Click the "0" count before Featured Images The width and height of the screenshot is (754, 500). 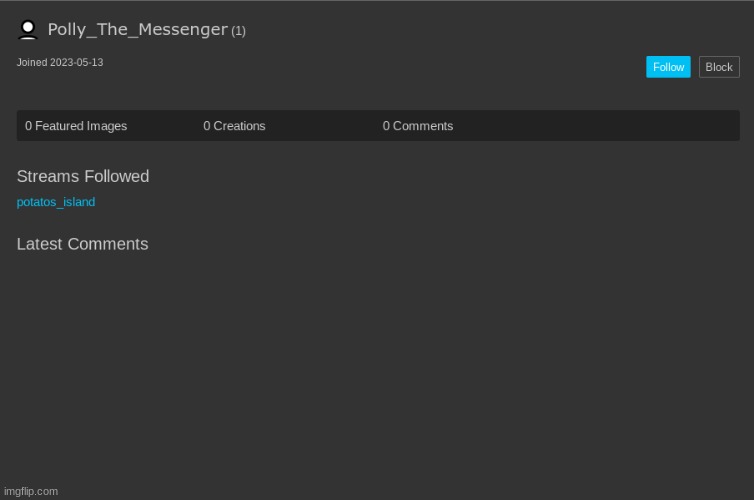point(29,126)
